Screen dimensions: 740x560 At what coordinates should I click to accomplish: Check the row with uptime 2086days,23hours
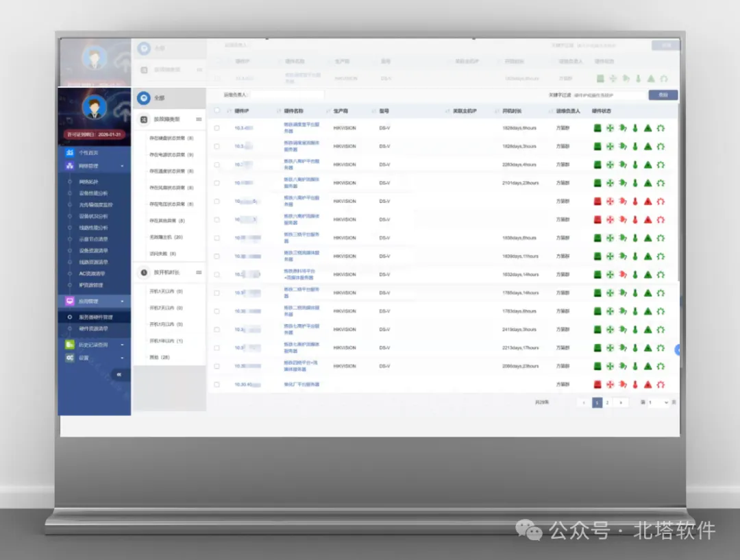(x=217, y=367)
